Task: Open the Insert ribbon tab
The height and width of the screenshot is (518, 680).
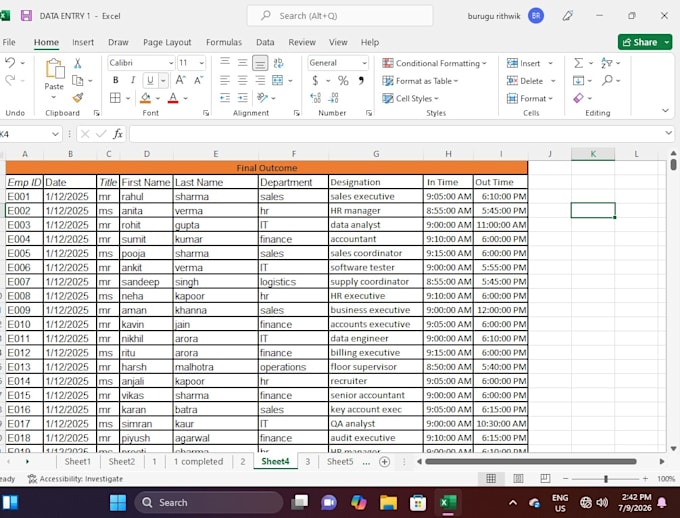Action: point(83,43)
